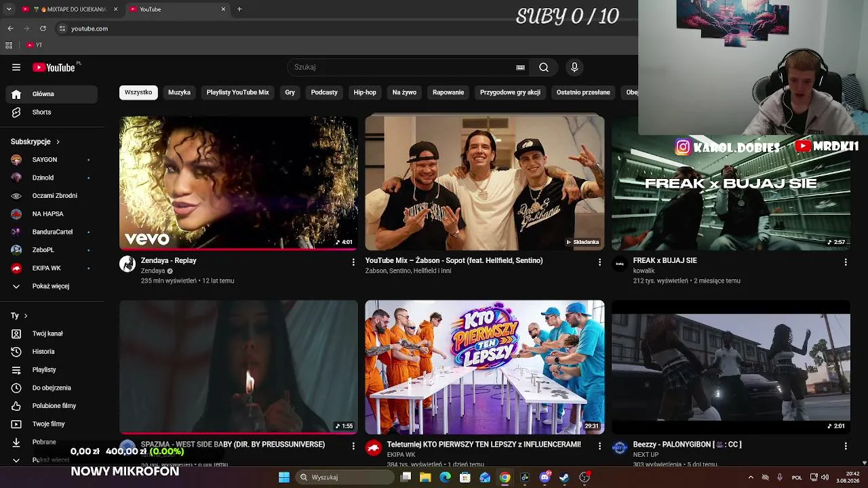Open the tab search dropdown arrow
This screenshot has width=868, height=488.
[9, 9]
